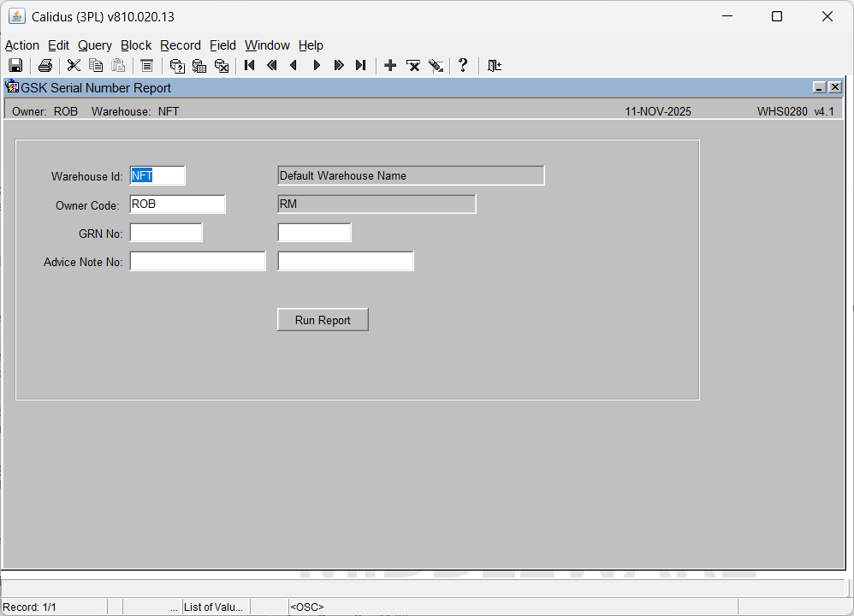Click the second Advice Note No field

(346, 261)
